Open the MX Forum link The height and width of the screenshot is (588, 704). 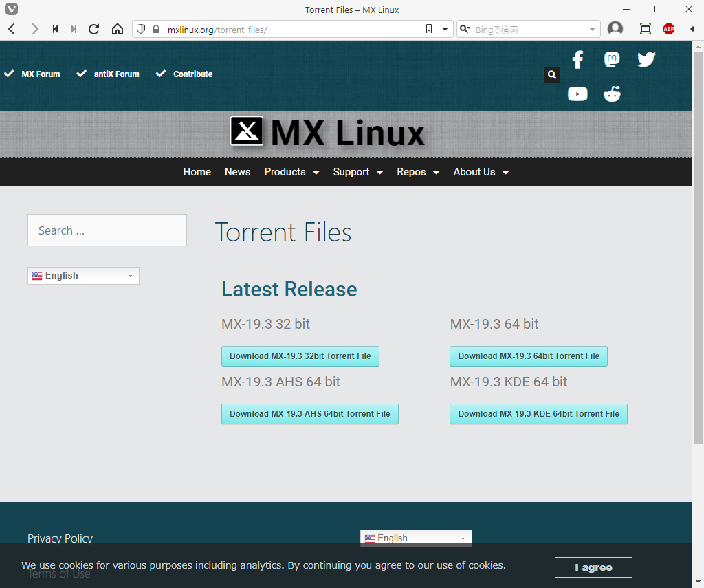(x=41, y=74)
